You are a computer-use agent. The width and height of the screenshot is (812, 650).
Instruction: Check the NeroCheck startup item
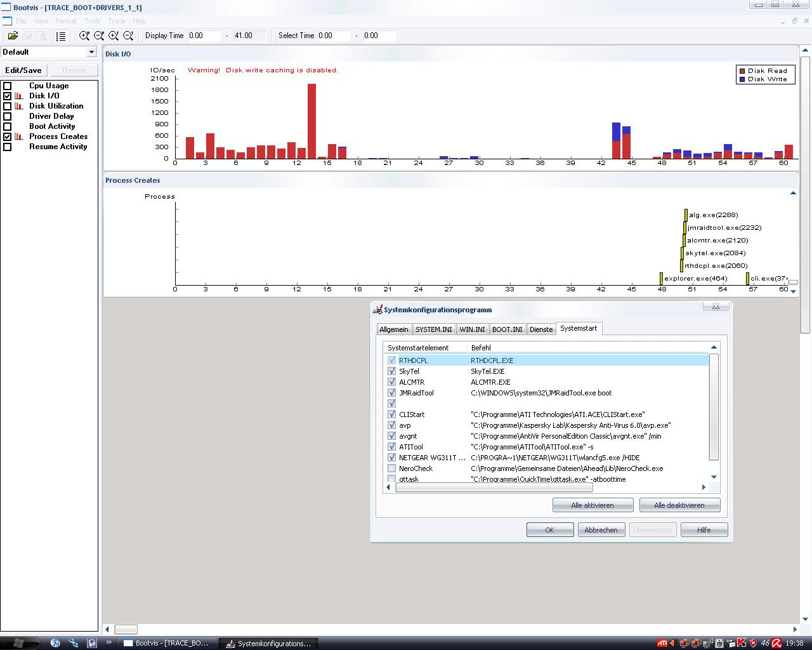click(391, 468)
